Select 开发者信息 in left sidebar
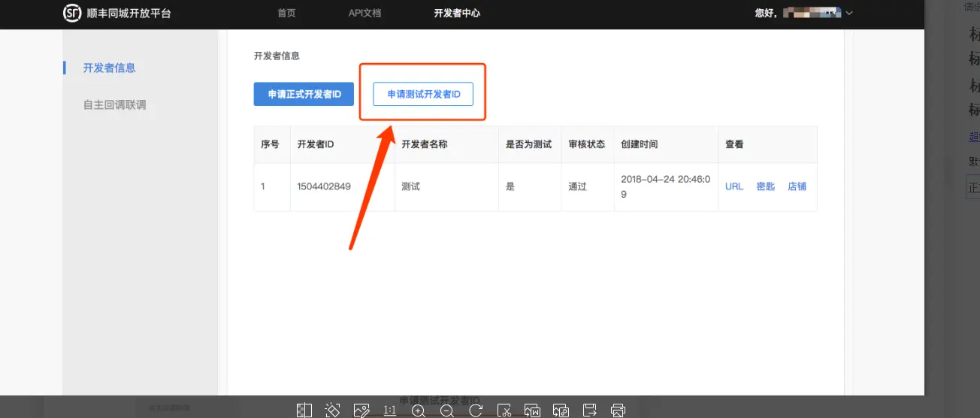Image resolution: width=980 pixels, height=418 pixels. 110,68
